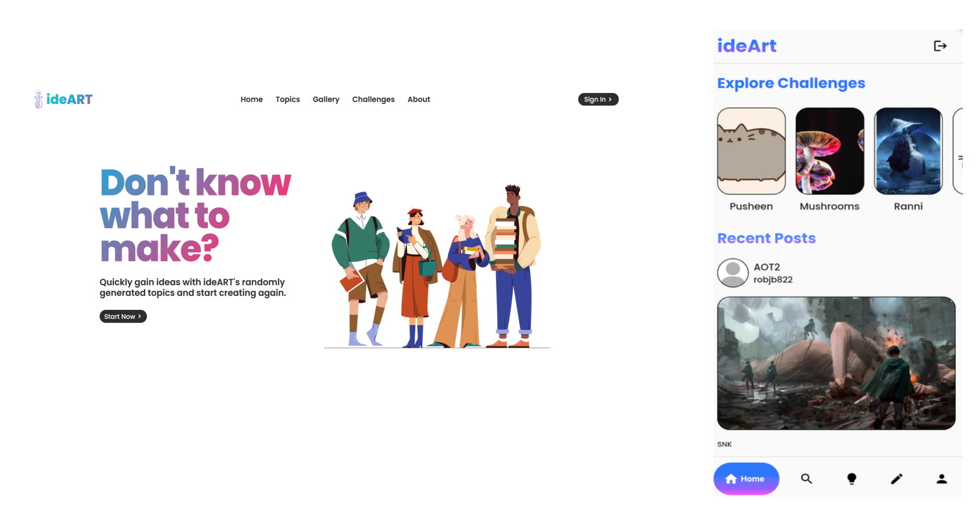Click the user avatar next to AOT2
Screen dimensions: 980x521
click(x=733, y=273)
